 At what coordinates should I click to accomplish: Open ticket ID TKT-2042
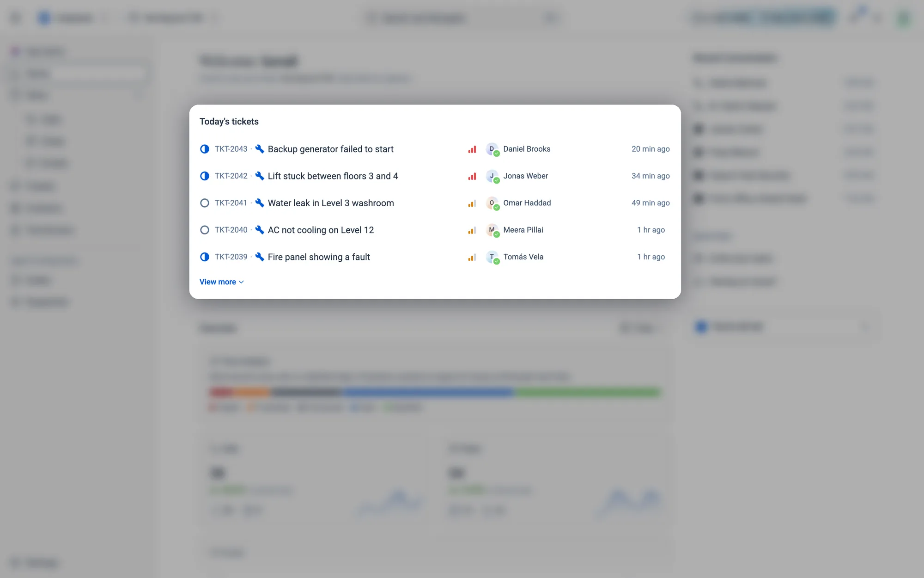click(x=231, y=176)
